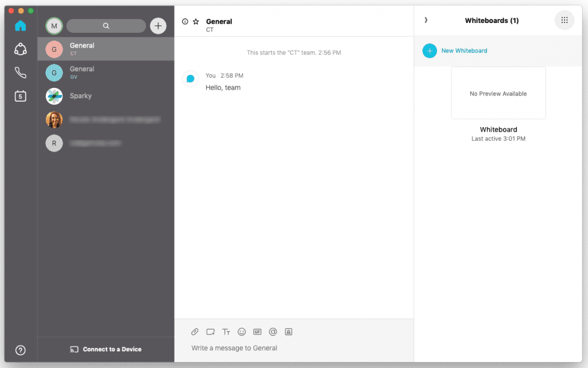
Task: Select the General GV space
Action: click(x=106, y=72)
